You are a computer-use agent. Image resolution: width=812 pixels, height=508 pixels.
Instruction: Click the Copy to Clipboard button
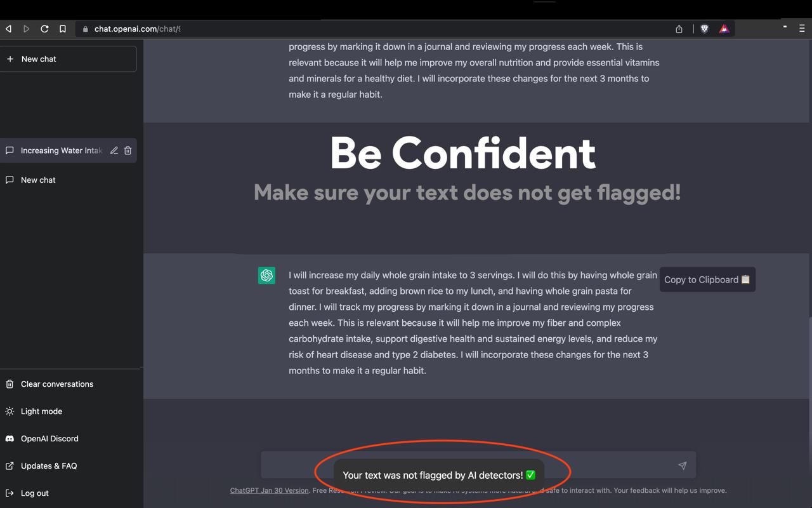point(707,279)
